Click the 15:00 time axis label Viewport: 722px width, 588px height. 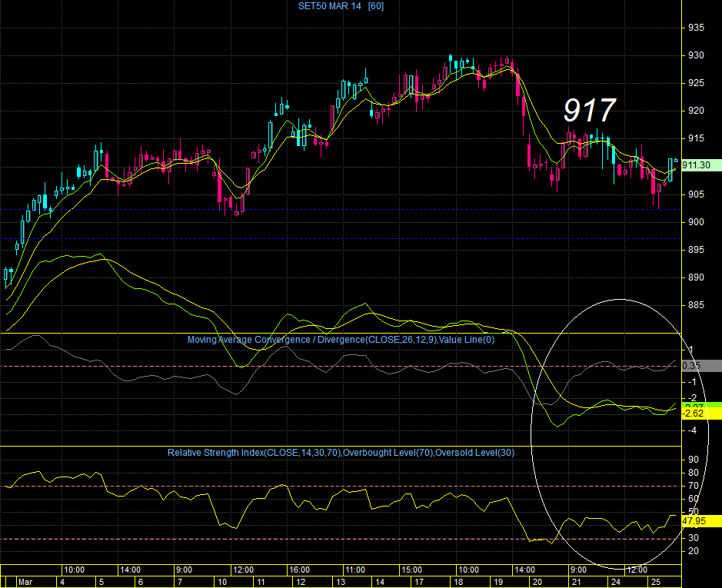(x=411, y=570)
